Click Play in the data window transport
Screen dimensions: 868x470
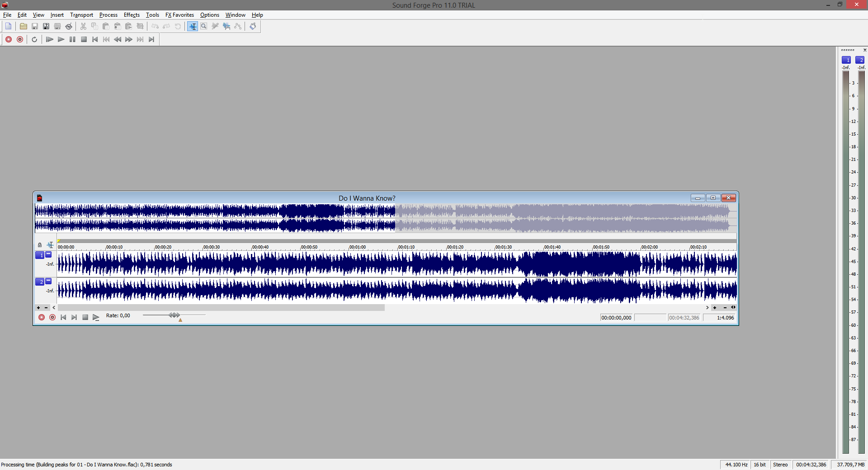pyautogui.click(x=96, y=317)
